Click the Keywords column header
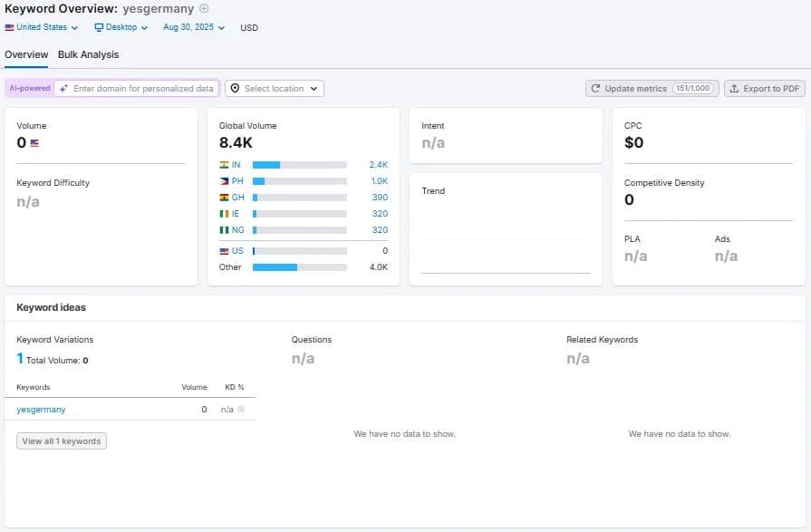 pos(34,387)
